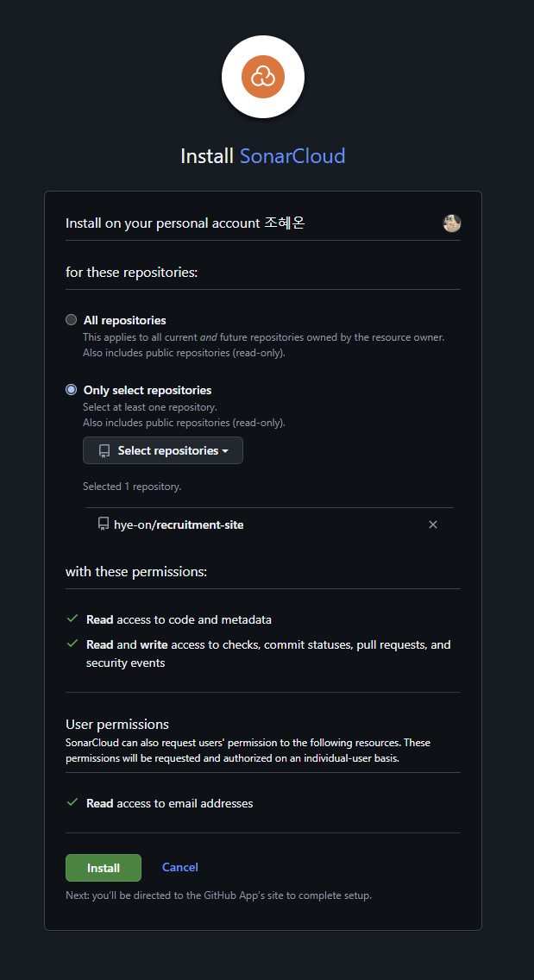Click checkmark next to read and write access
Image resolution: width=534 pixels, height=980 pixels.
72,644
